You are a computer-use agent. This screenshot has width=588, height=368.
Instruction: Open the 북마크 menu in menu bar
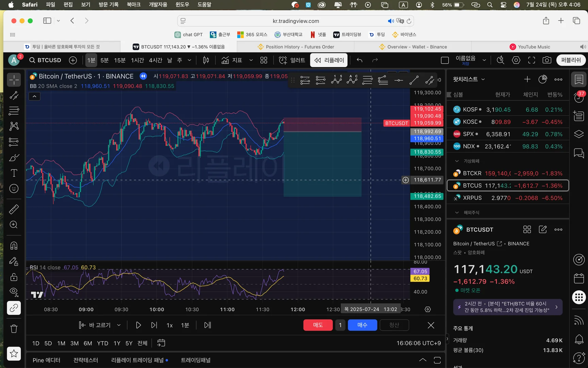click(133, 5)
